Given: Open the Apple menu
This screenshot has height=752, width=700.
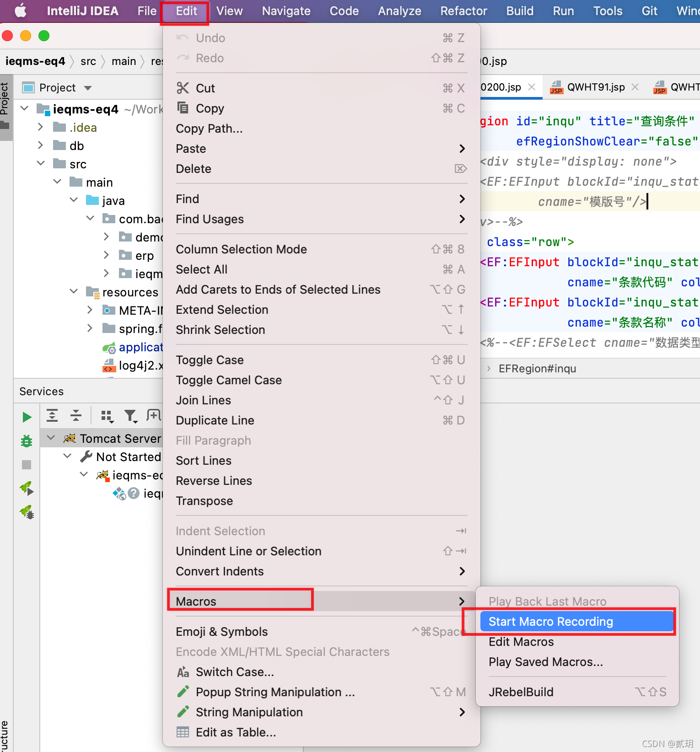Looking at the screenshot, I should click(21, 11).
